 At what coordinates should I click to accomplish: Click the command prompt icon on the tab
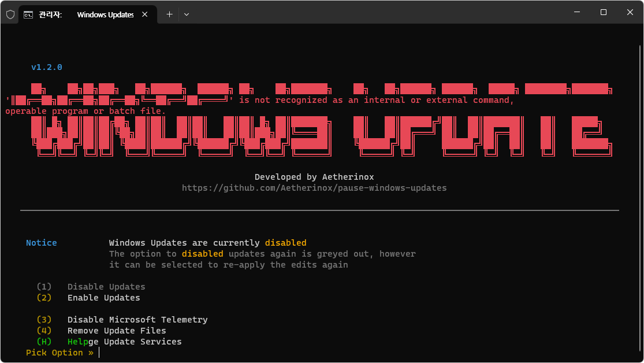click(x=28, y=15)
